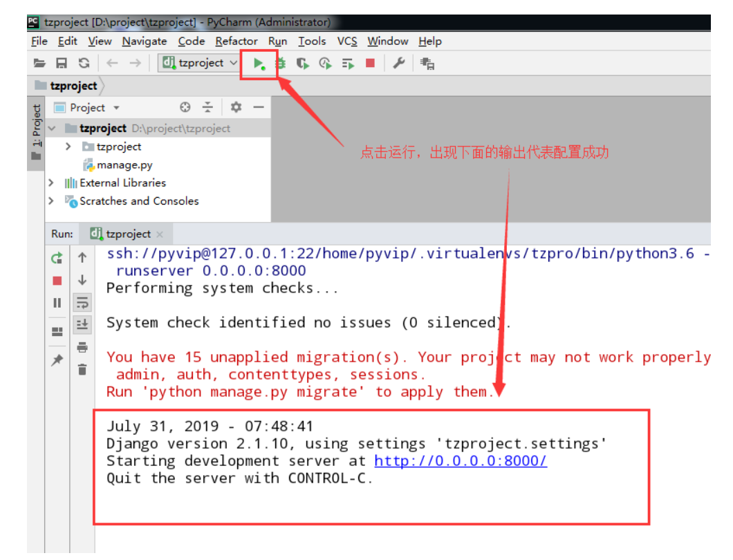Screen dimensions: 733x560
Task: Stop the server with Run panel red square
Action: click(x=57, y=281)
